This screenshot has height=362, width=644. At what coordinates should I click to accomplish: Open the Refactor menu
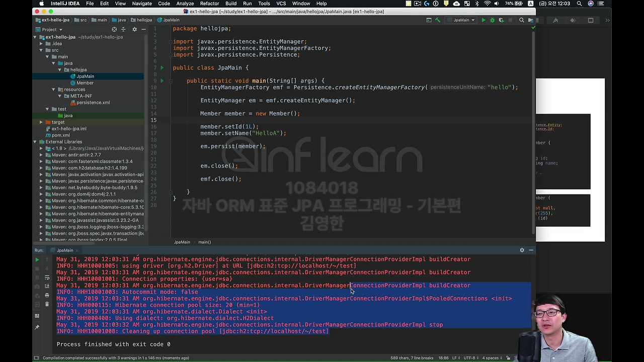tap(209, 4)
